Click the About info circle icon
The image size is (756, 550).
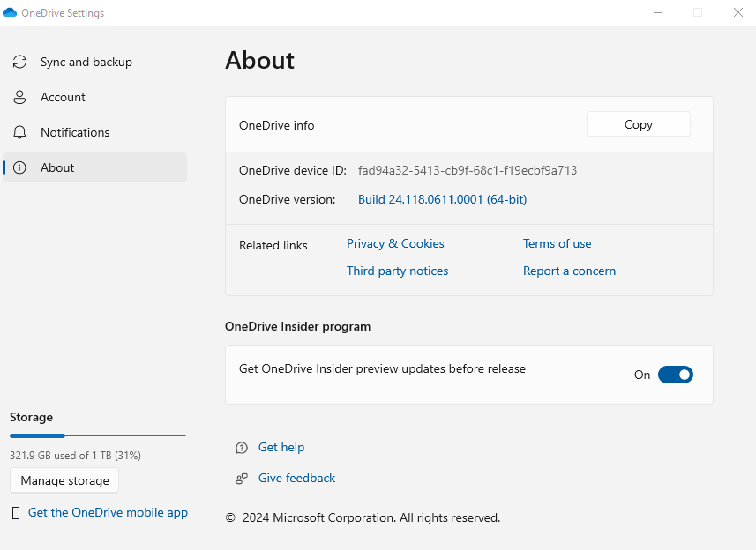click(x=19, y=167)
